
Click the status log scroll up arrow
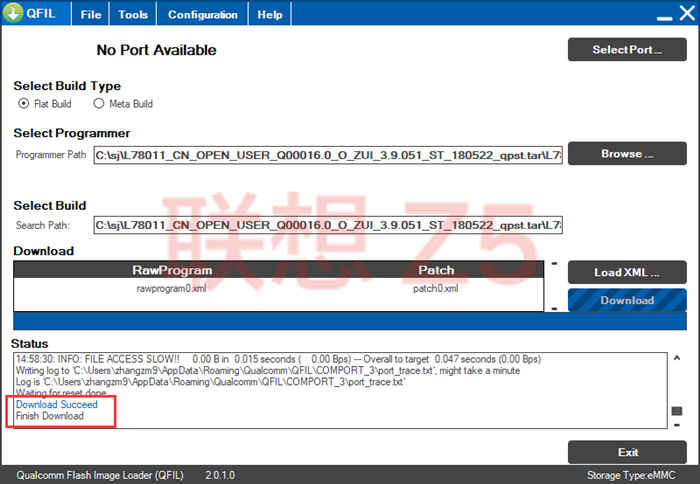click(677, 358)
